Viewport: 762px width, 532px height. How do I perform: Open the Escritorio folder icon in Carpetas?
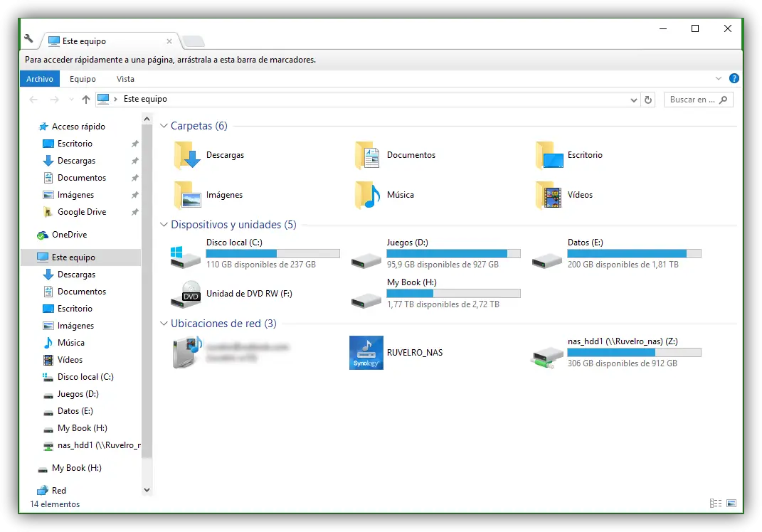(x=549, y=155)
